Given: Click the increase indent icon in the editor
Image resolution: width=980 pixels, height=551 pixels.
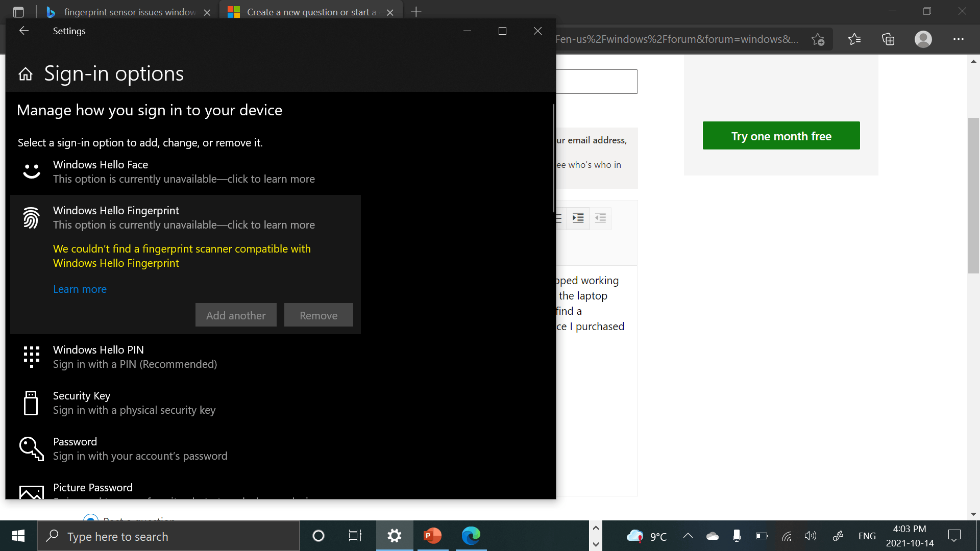Looking at the screenshot, I should tap(578, 218).
